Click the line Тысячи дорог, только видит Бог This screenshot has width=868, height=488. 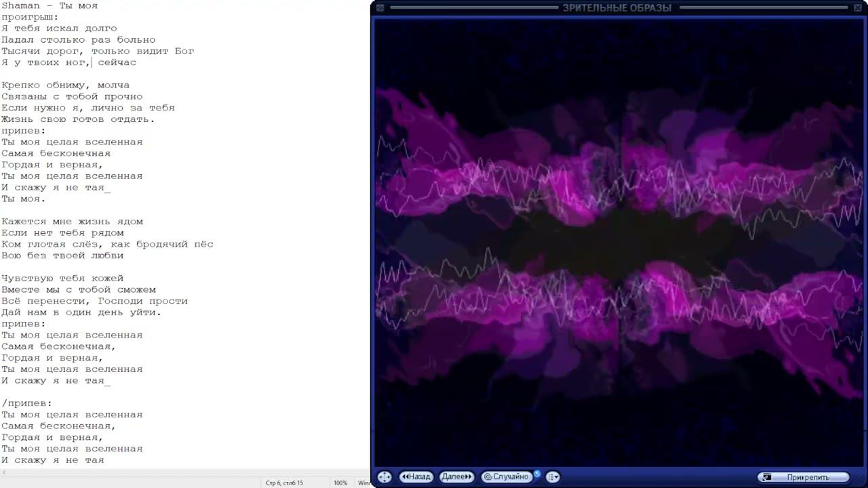pyautogui.click(x=98, y=51)
